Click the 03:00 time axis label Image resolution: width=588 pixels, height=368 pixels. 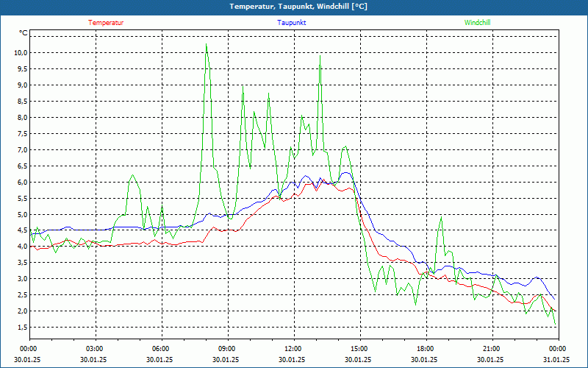[x=96, y=349]
